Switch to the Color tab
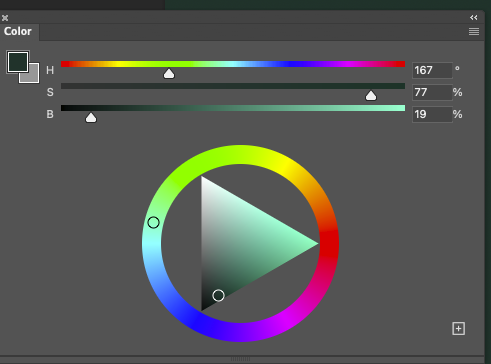 click(x=18, y=31)
